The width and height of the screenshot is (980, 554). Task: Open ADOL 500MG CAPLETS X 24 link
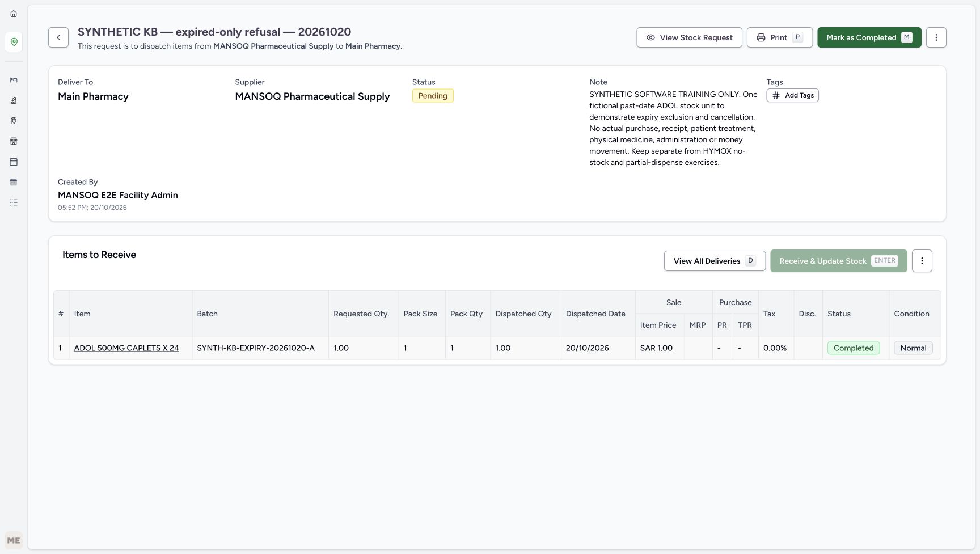tap(126, 348)
